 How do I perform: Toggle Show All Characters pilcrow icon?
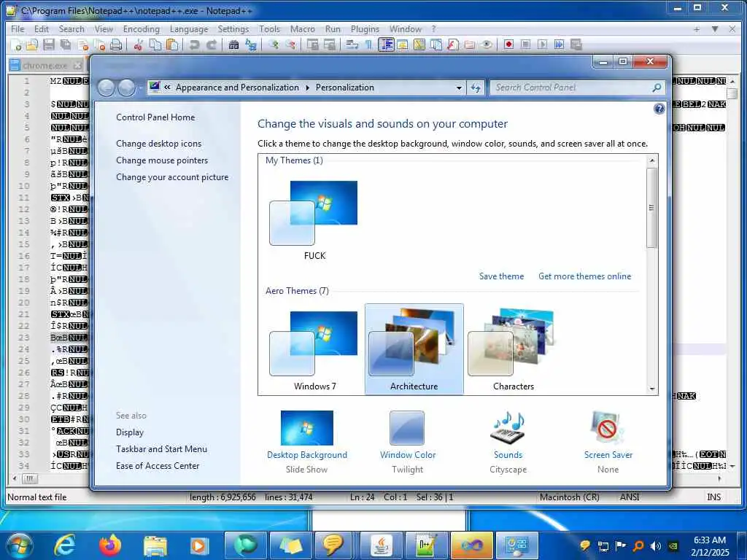368,44
